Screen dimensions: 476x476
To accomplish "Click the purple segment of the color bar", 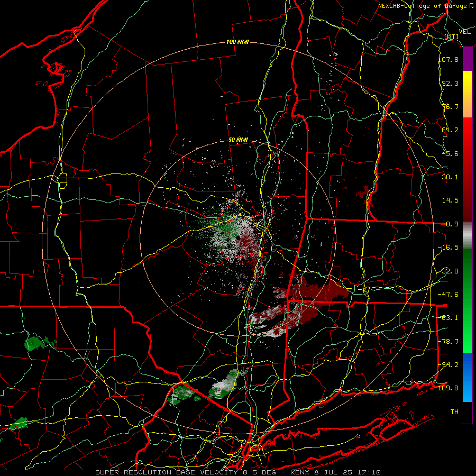I will click(467, 59).
